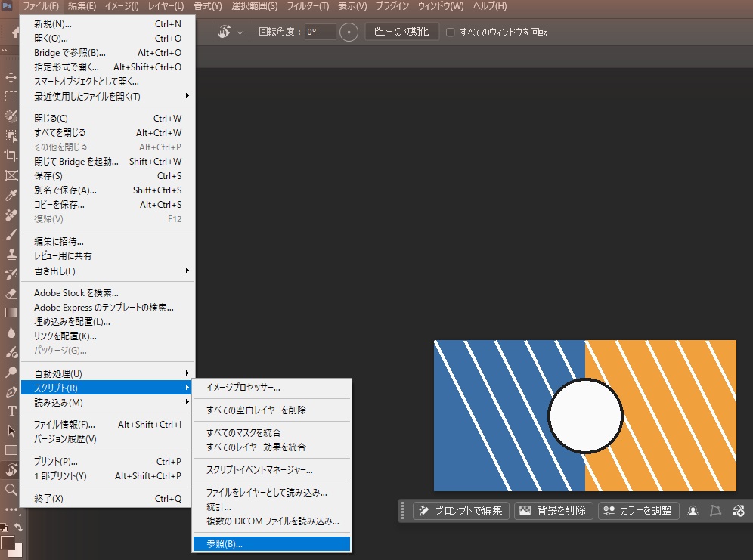
Task: Open the フィルター menu
Action: pyautogui.click(x=308, y=6)
